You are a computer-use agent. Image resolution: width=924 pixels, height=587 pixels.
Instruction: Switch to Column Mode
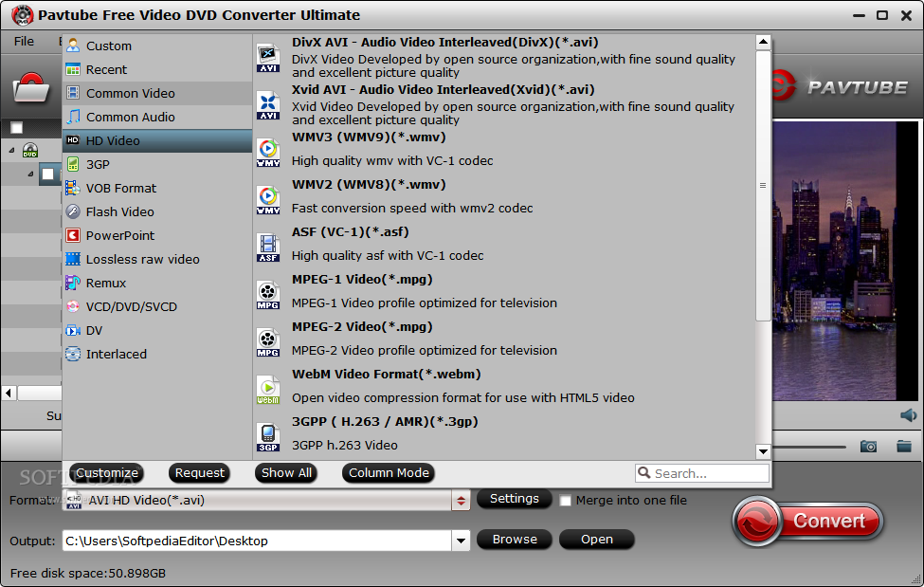tap(389, 472)
